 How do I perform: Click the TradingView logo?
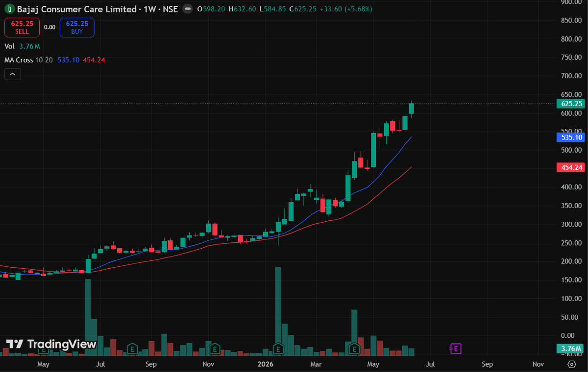click(51, 344)
